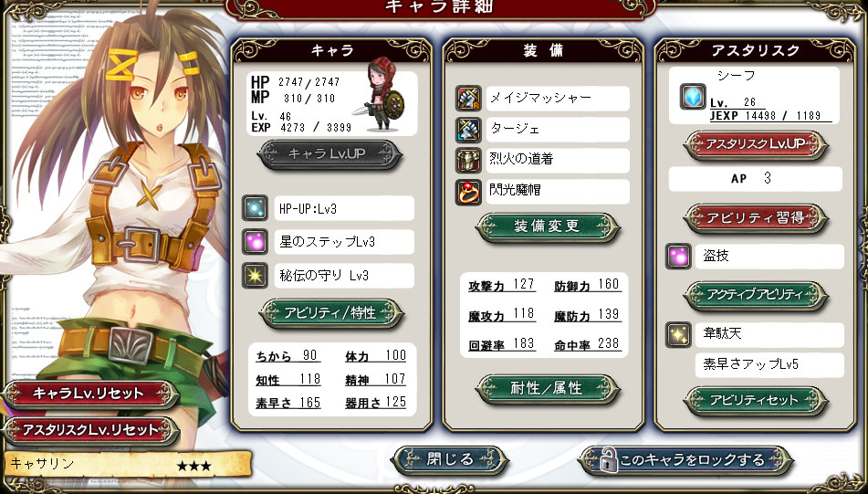Lock this character with このキャラをロックする

tap(685, 460)
